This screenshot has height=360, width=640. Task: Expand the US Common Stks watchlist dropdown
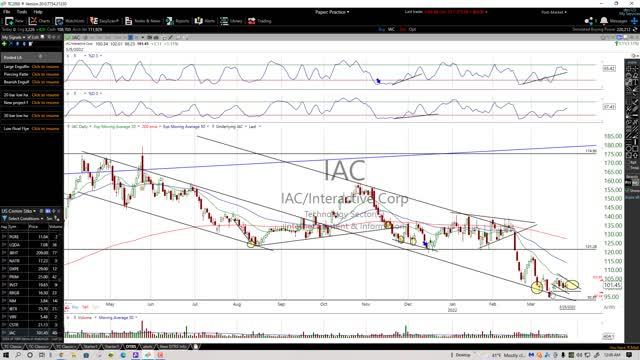click(x=19, y=211)
